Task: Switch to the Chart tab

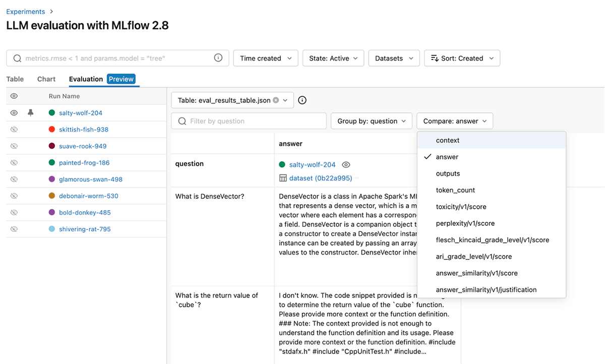Action: click(x=46, y=79)
